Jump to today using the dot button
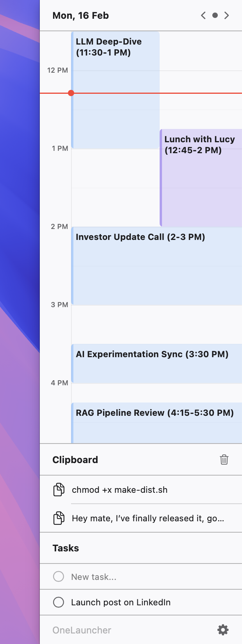This screenshot has height=644, width=242. point(215,16)
